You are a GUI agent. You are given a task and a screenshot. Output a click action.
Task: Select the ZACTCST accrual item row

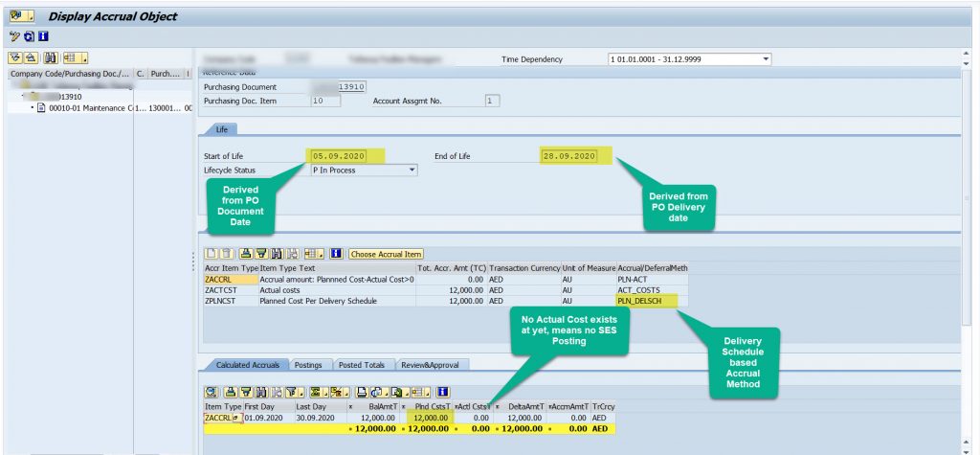(x=446, y=290)
